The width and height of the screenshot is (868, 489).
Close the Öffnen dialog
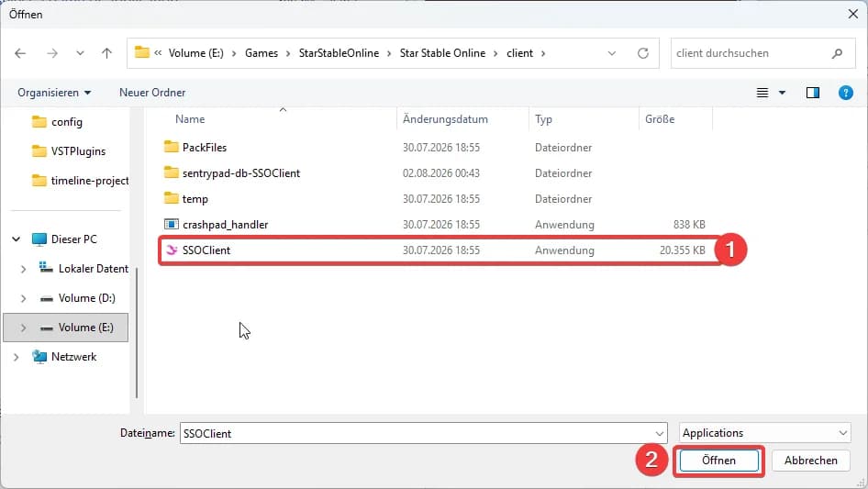(853, 14)
